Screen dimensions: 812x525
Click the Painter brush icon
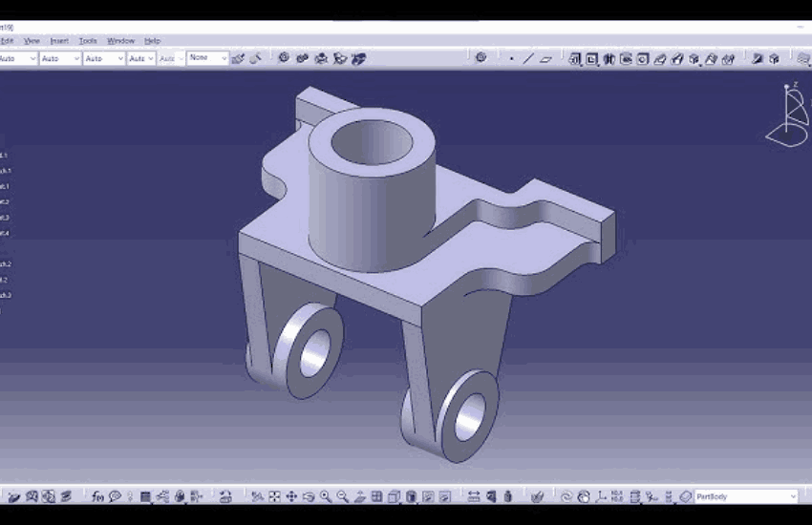[238, 58]
